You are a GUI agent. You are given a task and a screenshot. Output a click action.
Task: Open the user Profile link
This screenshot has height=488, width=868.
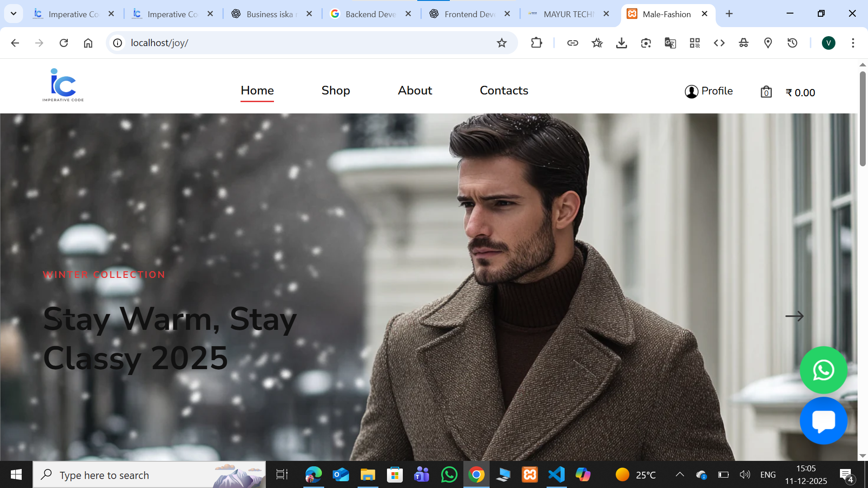[708, 91]
